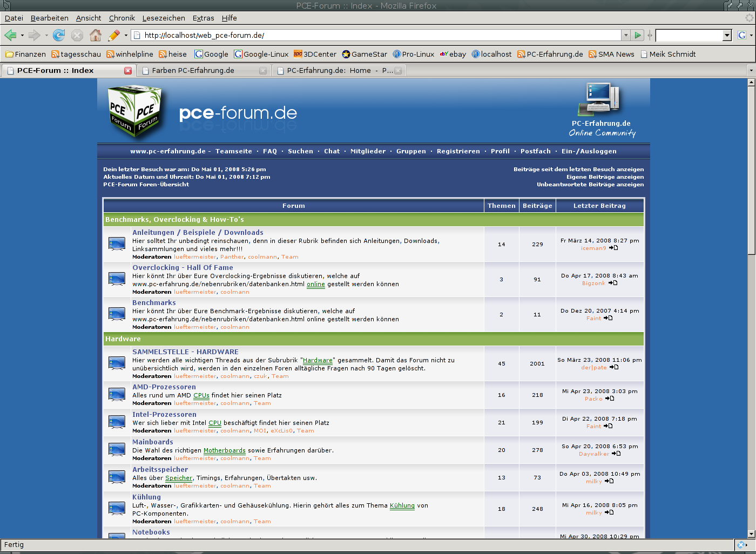The height and width of the screenshot is (554, 756).
Task: Click moderator name Panther
Action: coord(232,257)
